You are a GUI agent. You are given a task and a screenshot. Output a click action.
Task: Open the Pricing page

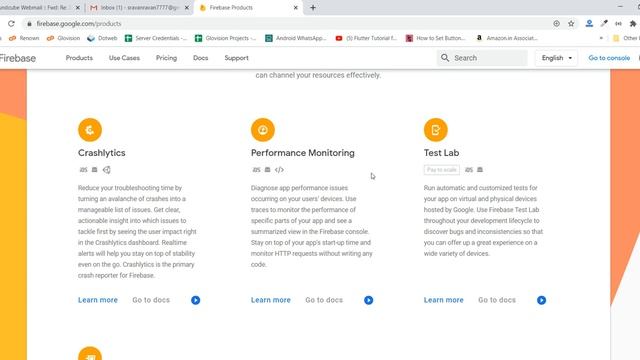[x=167, y=58]
